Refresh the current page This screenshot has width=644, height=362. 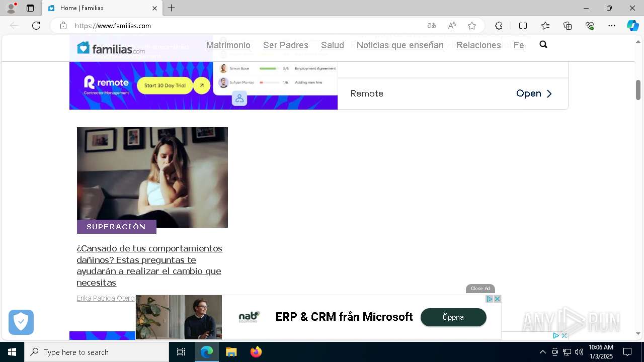(36, 26)
